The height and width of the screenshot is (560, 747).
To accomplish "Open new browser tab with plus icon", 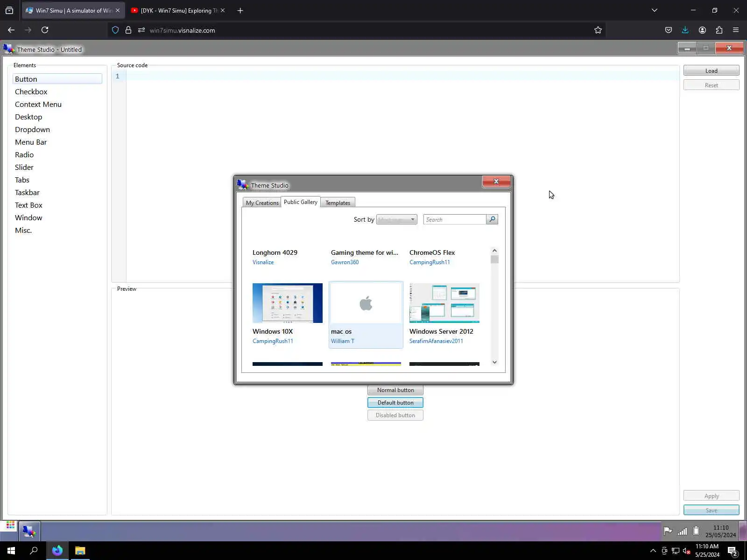I will tap(240, 10).
